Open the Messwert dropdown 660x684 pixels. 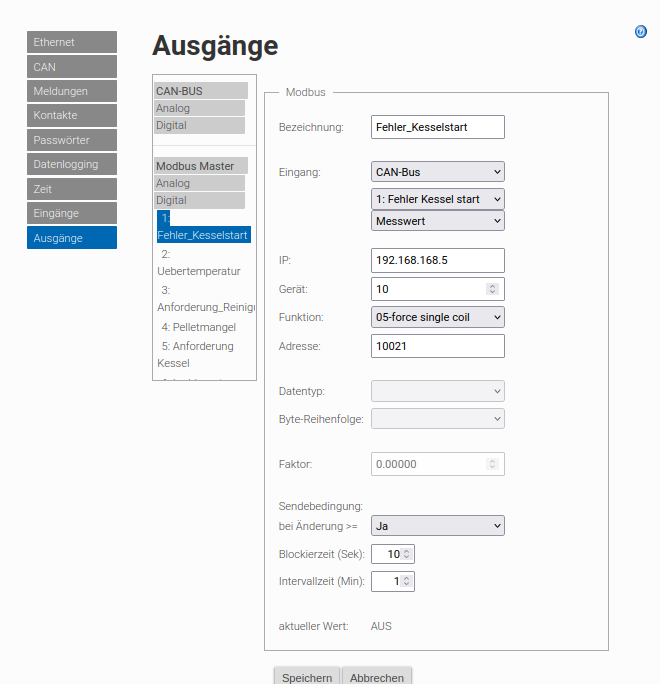pos(438,221)
